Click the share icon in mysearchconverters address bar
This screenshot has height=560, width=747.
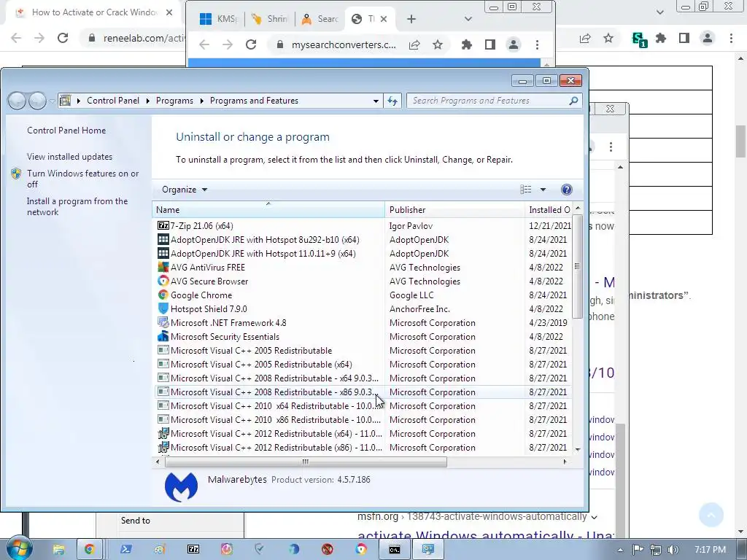(414, 44)
